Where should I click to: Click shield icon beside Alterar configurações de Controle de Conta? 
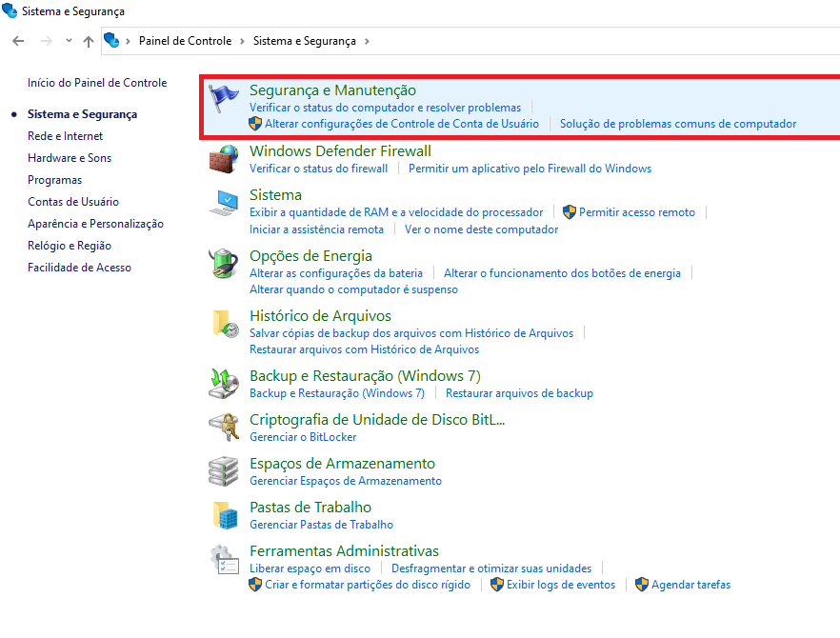(x=255, y=124)
